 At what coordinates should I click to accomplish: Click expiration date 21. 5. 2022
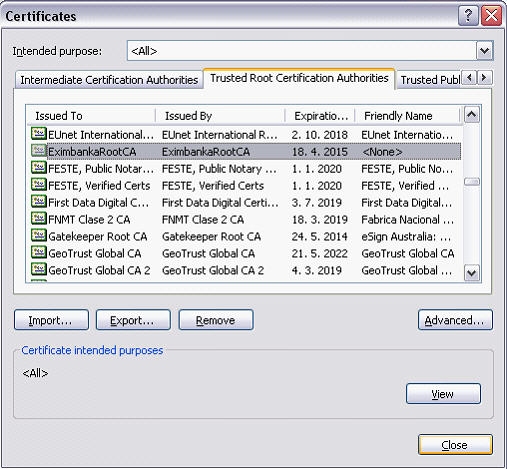point(320,254)
